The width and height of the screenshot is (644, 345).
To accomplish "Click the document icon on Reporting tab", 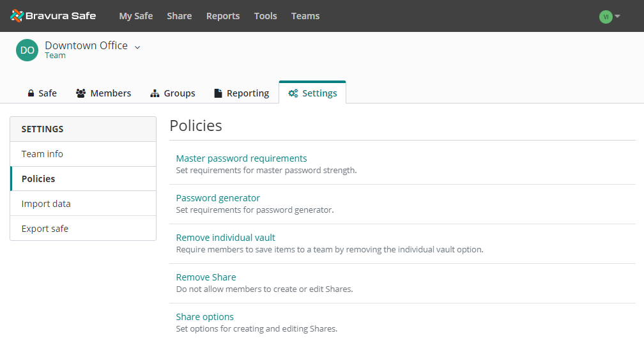I will tap(218, 93).
